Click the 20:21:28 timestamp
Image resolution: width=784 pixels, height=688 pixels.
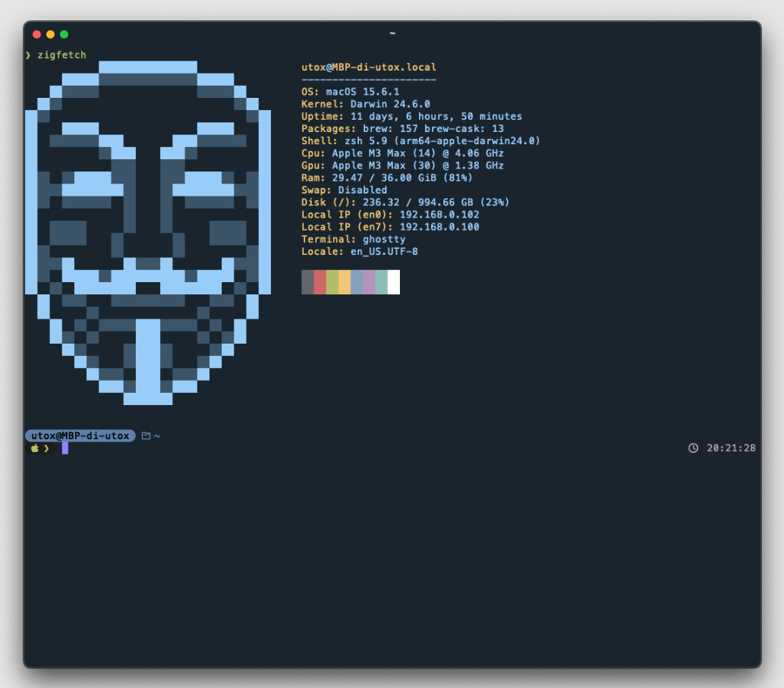pyautogui.click(x=731, y=448)
